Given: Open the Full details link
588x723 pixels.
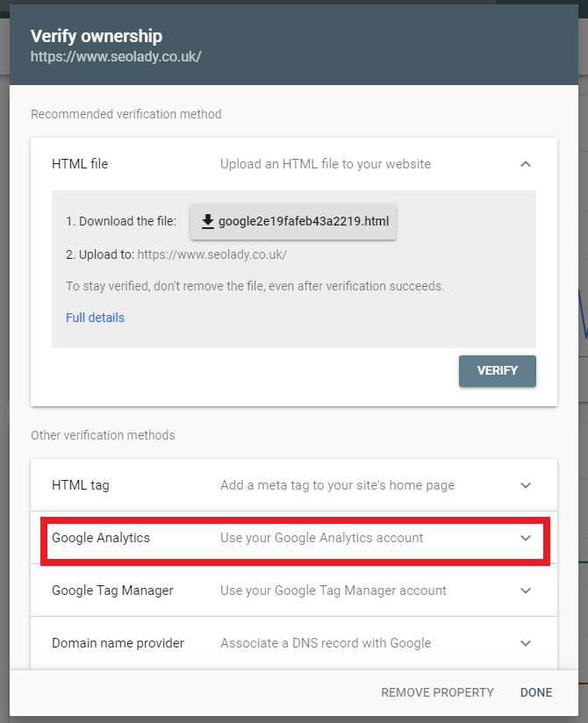Looking at the screenshot, I should pyautogui.click(x=95, y=318).
